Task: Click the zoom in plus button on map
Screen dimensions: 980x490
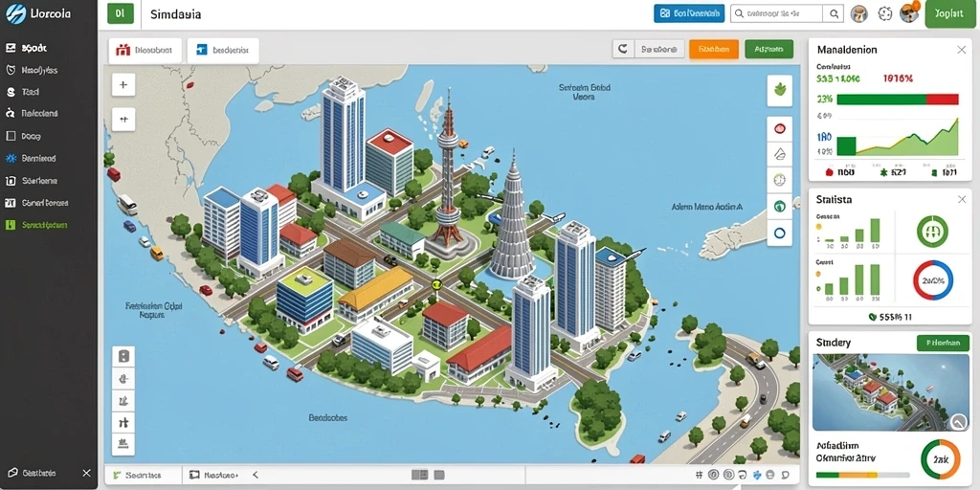Action: click(x=123, y=84)
